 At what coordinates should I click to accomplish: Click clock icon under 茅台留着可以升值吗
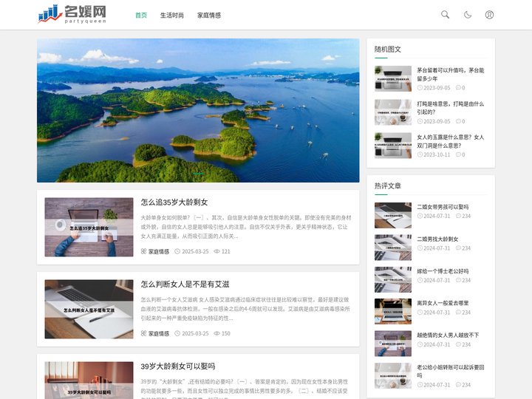point(420,87)
